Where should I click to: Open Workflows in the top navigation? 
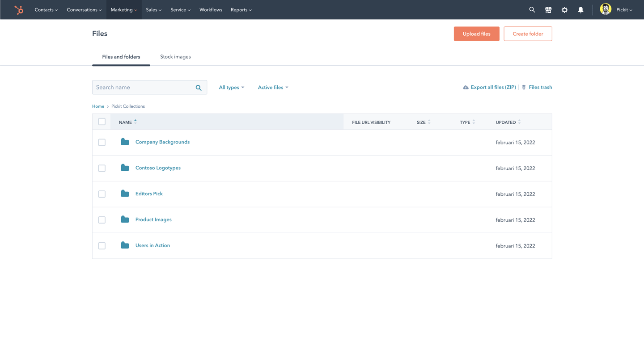coord(211,10)
